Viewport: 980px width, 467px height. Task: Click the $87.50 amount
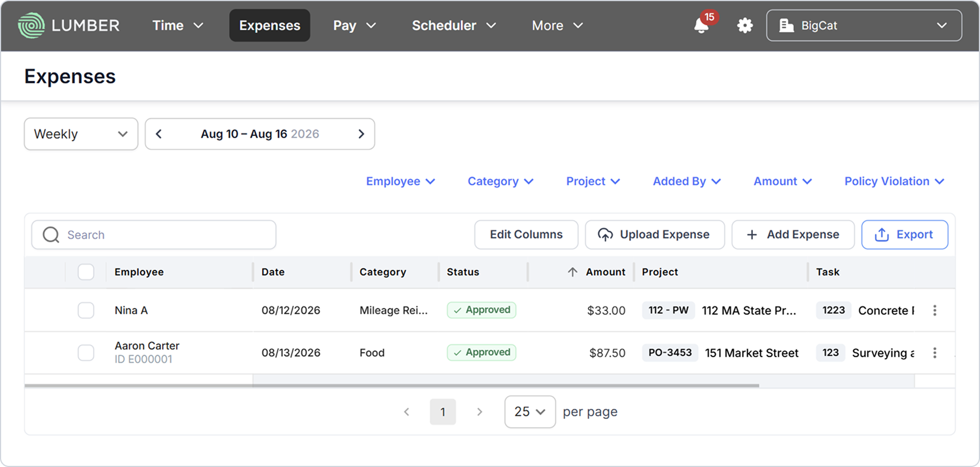coord(607,352)
